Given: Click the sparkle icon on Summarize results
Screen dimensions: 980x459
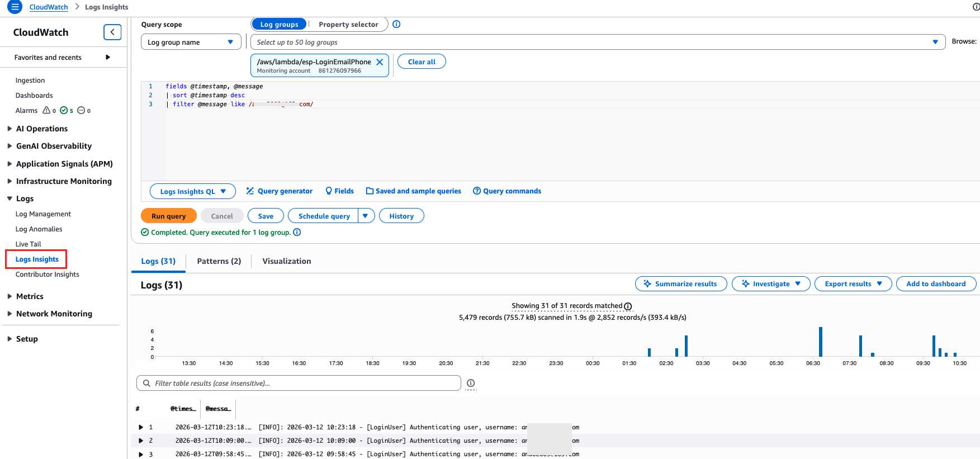Looking at the screenshot, I should pyautogui.click(x=647, y=284).
